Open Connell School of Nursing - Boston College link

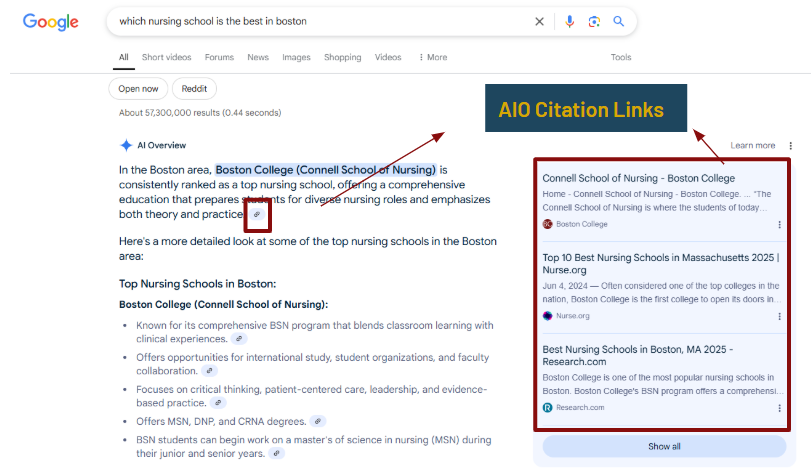[638, 178]
